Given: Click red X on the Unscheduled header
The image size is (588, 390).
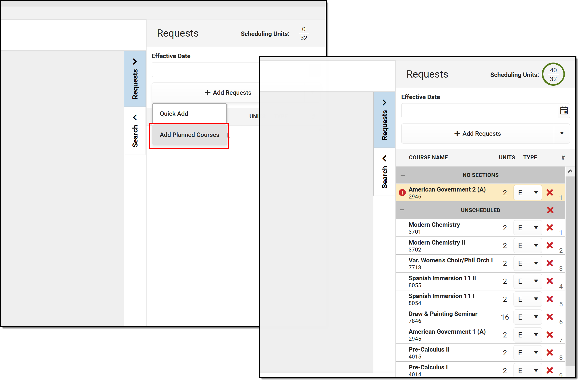Looking at the screenshot, I should (550, 210).
